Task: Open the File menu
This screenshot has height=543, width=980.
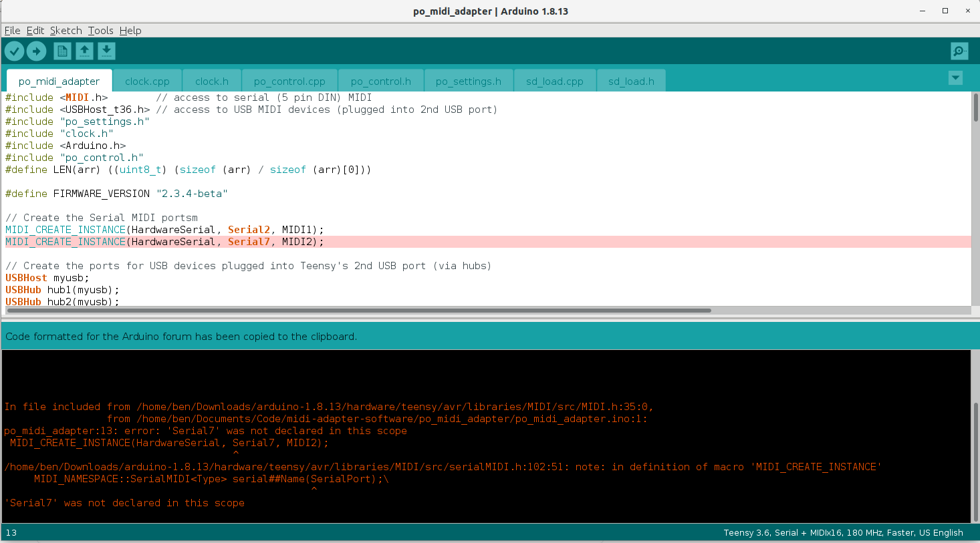Action: tap(12, 30)
